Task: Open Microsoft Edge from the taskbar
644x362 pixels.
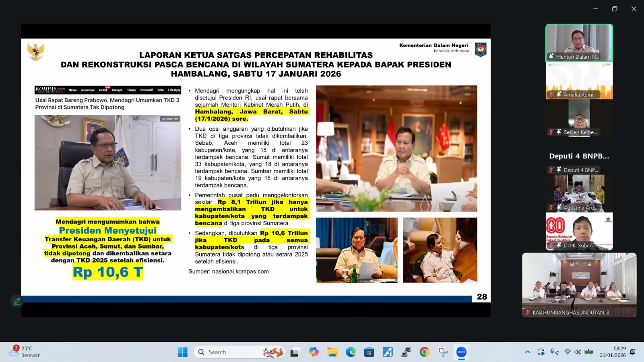Action: click(351, 352)
